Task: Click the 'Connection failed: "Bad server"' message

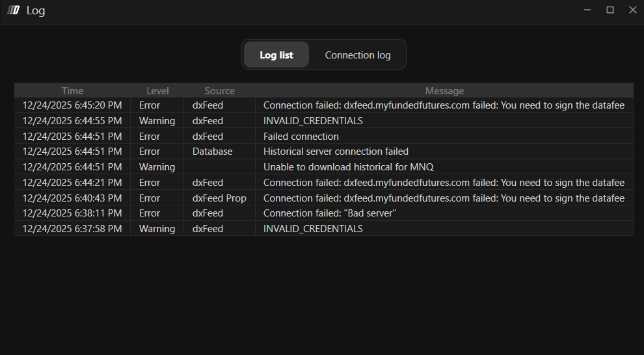Action: pos(329,213)
